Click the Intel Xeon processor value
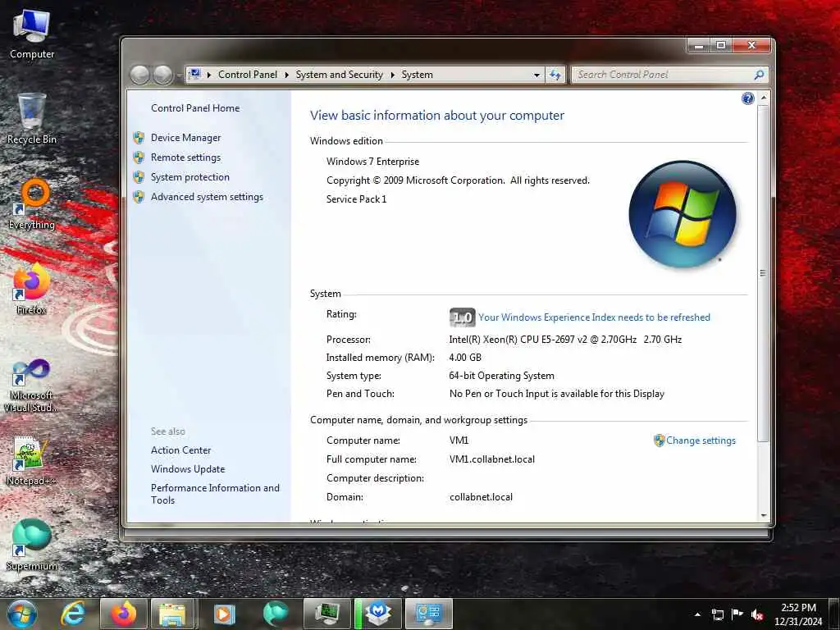The height and width of the screenshot is (630, 840). tap(565, 339)
